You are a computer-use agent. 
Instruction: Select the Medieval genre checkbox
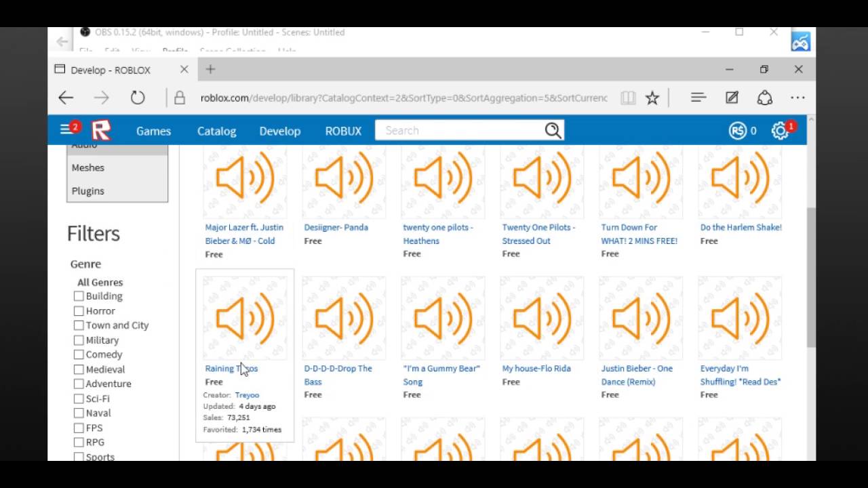[x=79, y=369]
